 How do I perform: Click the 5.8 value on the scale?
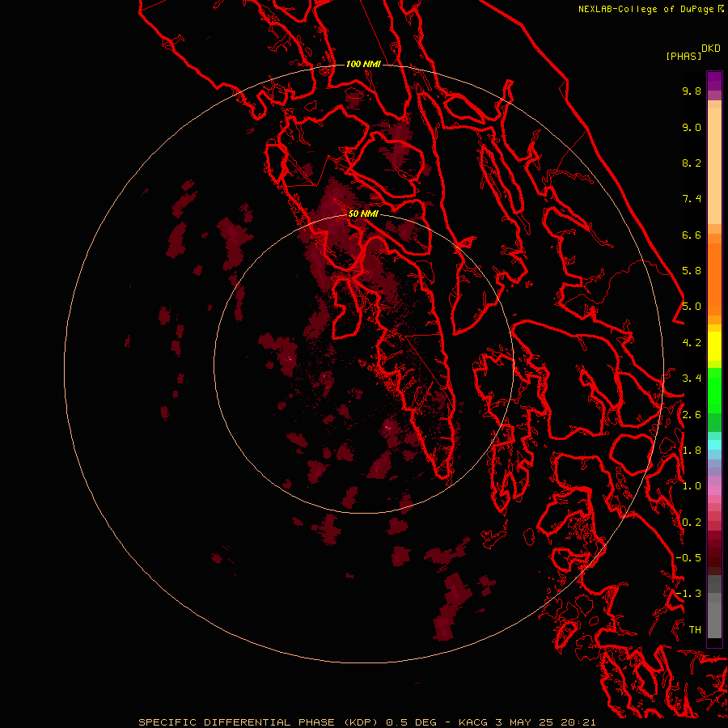692,271
